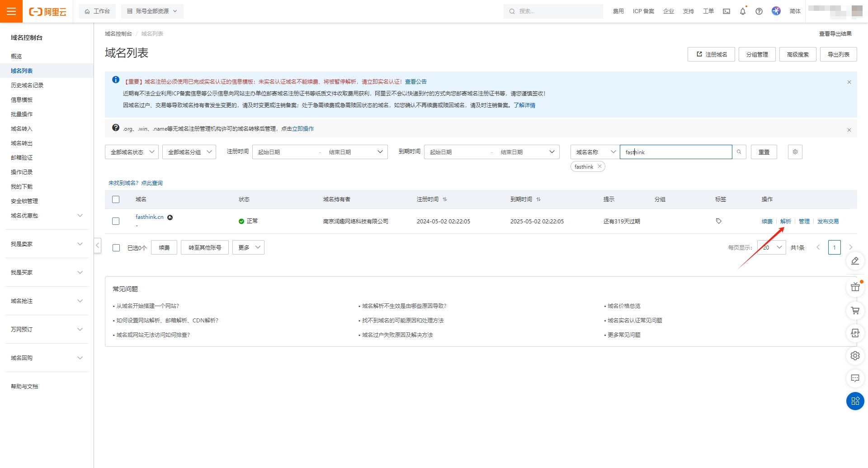
Task: Open the all domain groups dropdown
Action: coord(189,152)
